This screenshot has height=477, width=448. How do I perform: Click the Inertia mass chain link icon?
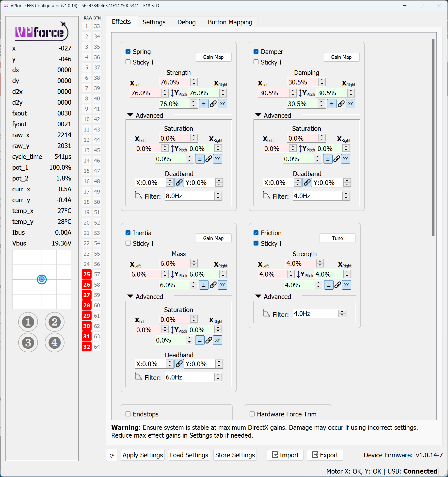tap(213, 285)
